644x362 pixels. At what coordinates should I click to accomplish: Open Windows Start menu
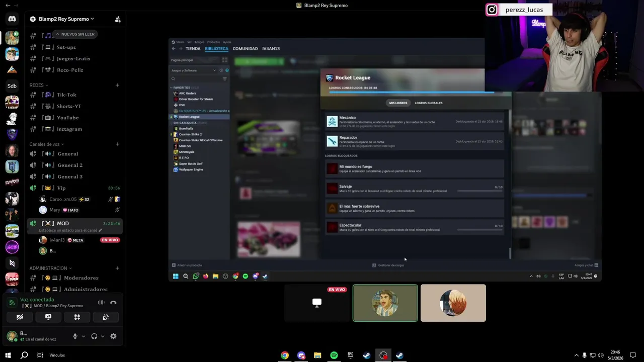[8, 355]
